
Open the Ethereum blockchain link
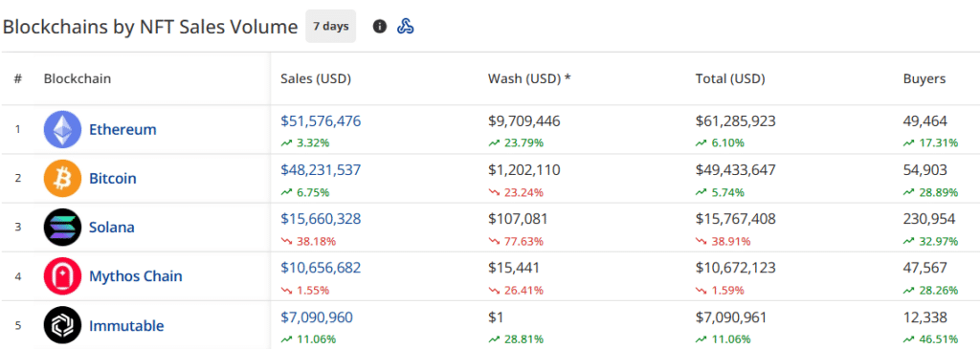[x=122, y=130]
